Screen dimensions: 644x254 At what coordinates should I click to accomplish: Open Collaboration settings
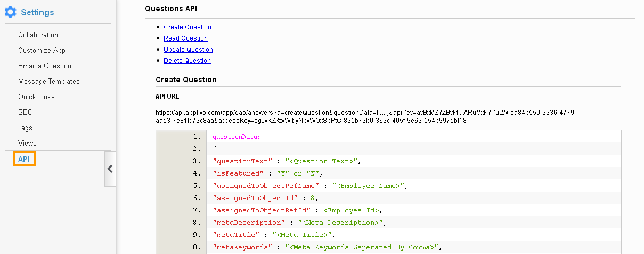click(x=38, y=35)
